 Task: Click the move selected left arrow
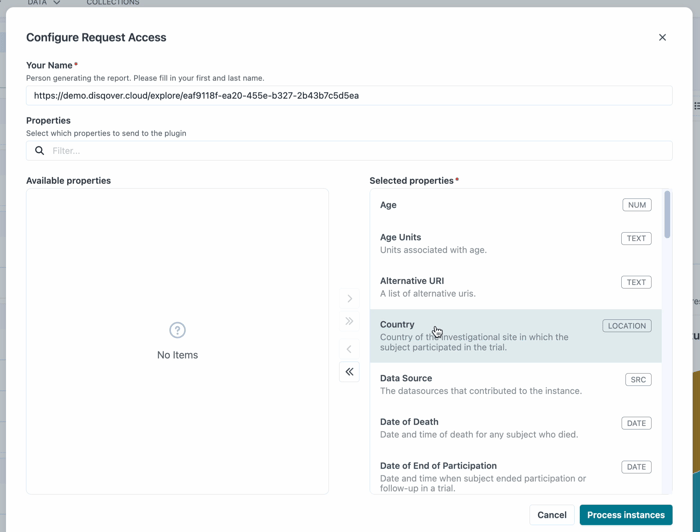(349, 349)
